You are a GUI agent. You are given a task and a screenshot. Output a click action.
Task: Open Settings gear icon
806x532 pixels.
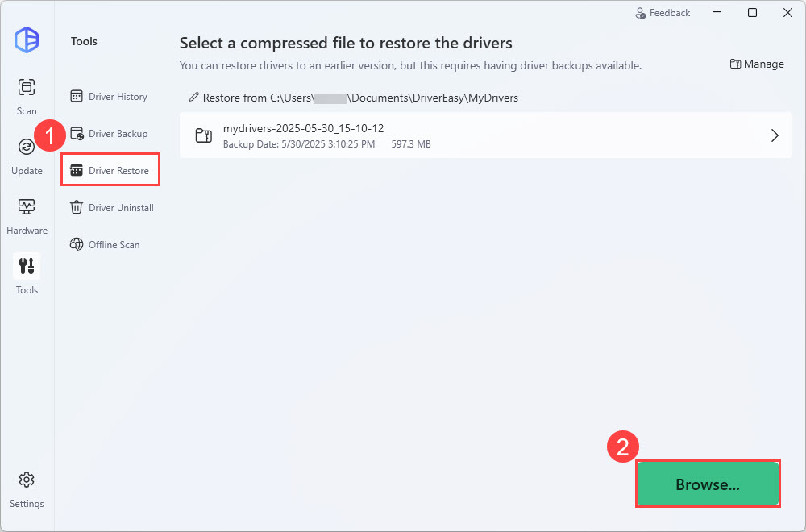pyautogui.click(x=27, y=480)
